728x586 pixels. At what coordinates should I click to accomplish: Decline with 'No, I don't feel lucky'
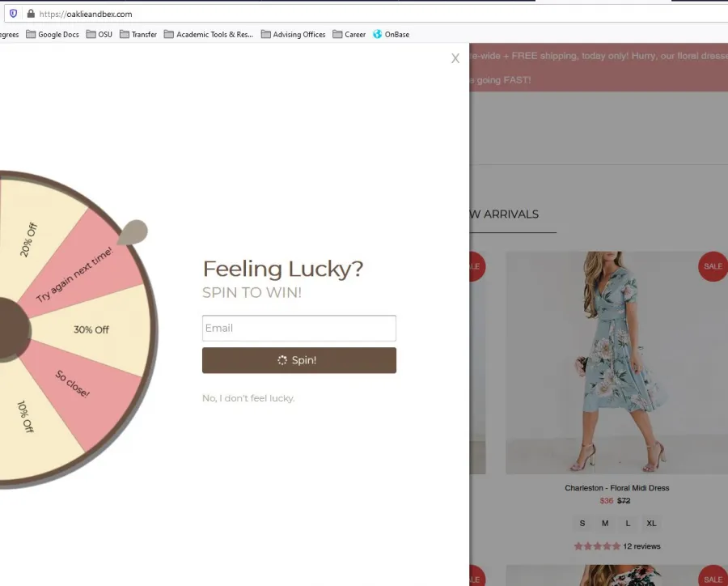[x=248, y=398]
